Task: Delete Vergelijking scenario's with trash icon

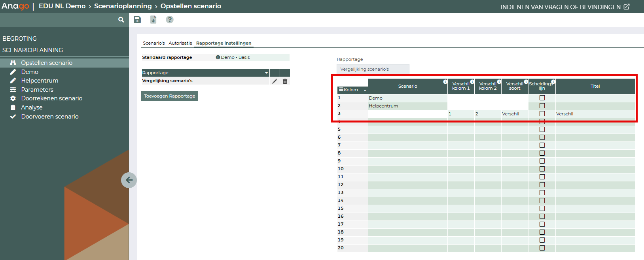Action: pyautogui.click(x=285, y=81)
